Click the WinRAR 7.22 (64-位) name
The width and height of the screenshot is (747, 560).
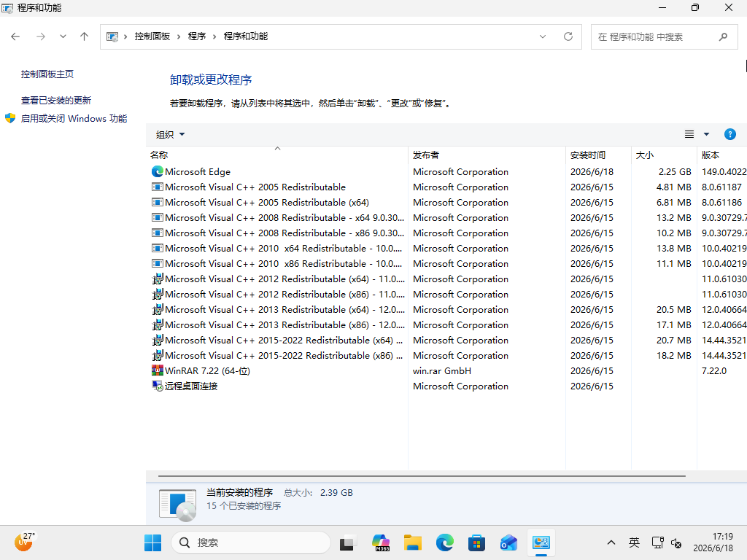pos(207,371)
